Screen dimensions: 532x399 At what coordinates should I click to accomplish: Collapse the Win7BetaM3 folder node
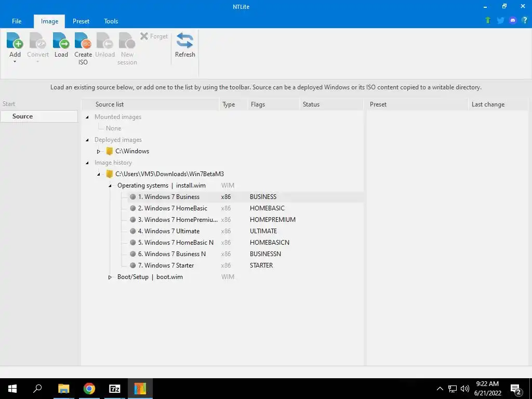98,174
